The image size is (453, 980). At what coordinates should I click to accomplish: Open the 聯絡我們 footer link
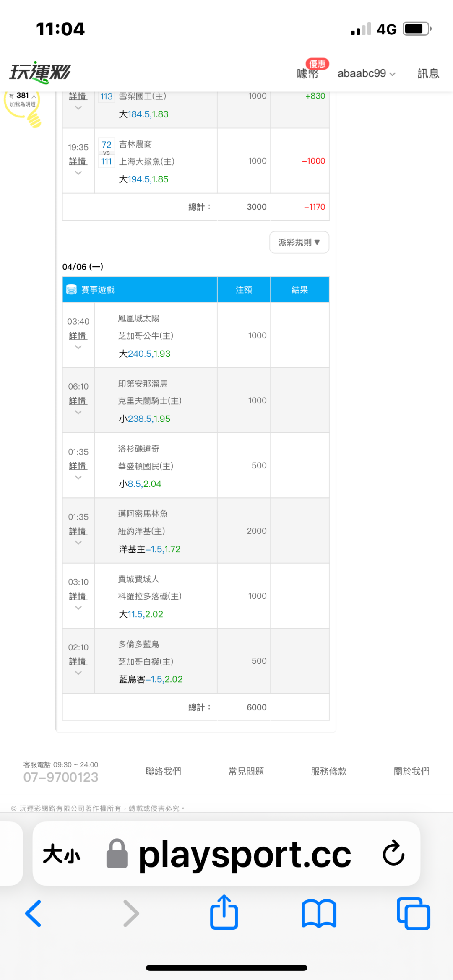163,771
